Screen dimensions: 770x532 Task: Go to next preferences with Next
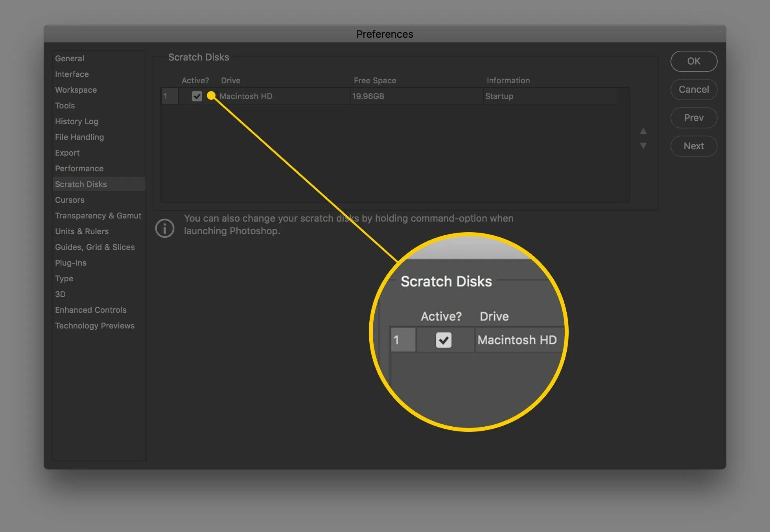pyautogui.click(x=693, y=146)
